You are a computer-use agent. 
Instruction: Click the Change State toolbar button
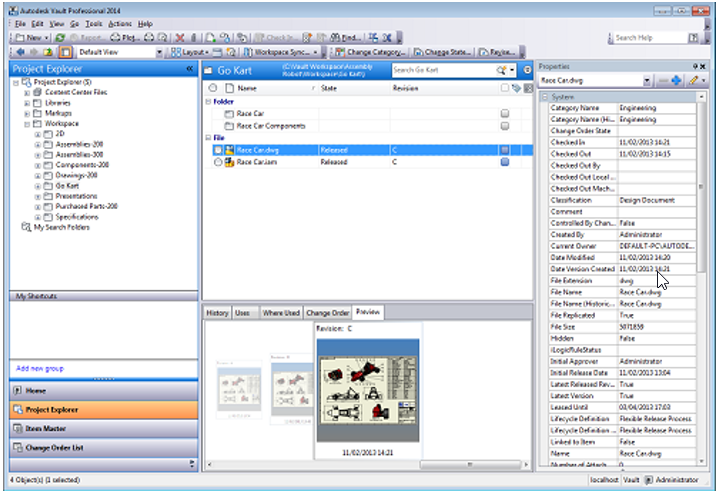point(442,52)
